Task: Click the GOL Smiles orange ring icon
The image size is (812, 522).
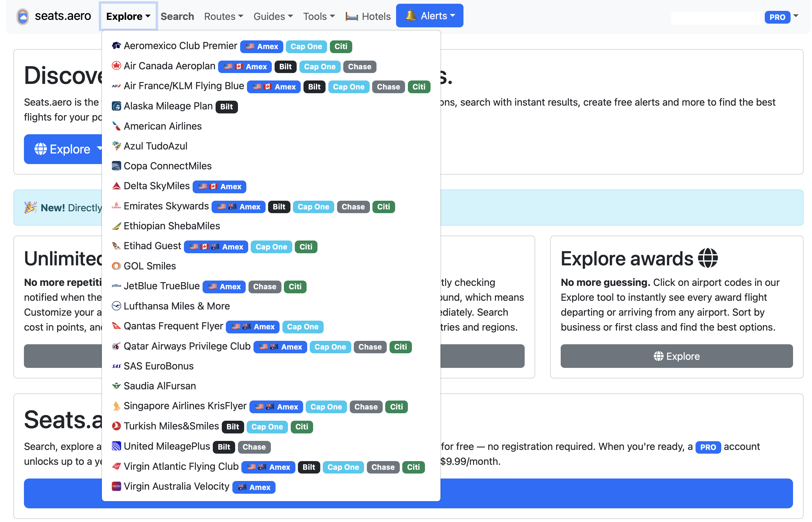Action: 116,266
